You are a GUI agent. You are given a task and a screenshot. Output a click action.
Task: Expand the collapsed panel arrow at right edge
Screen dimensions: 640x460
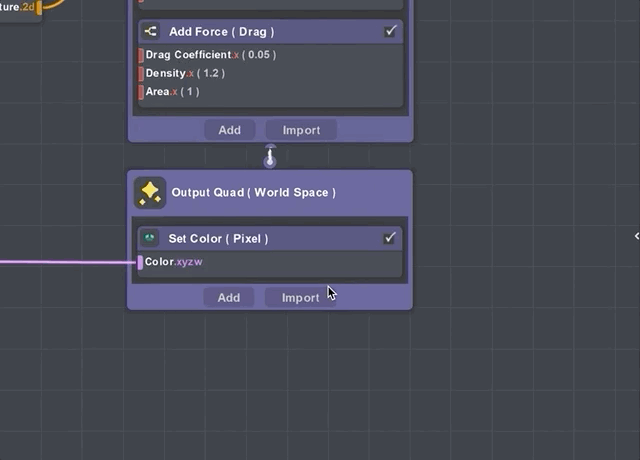pyautogui.click(x=636, y=236)
